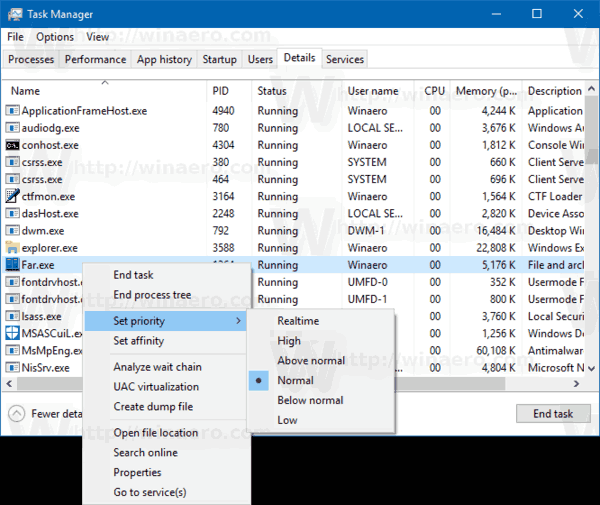Sort by the Name column header
Viewport: 600px width, 505px height.
104,91
